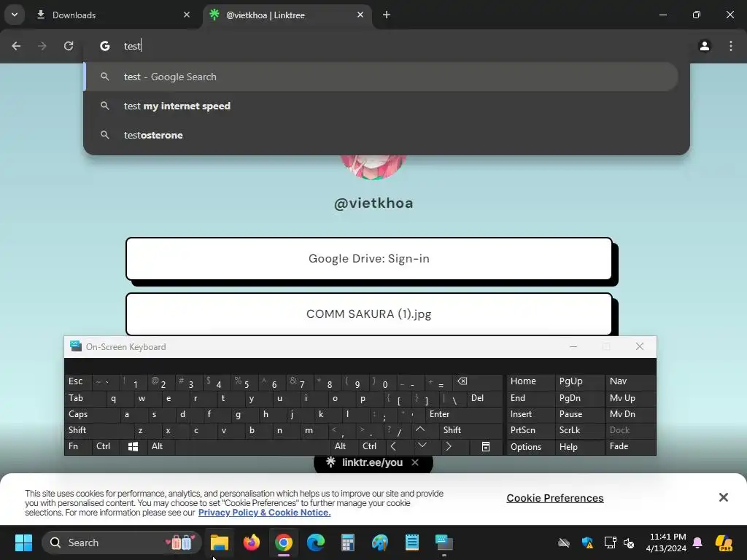Open a new browser tab
This screenshot has height=560, width=747.
[x=387, y=15]
